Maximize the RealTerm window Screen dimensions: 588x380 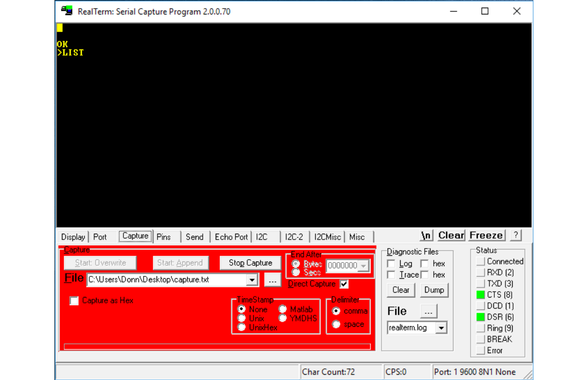click(x=485, y=11)
